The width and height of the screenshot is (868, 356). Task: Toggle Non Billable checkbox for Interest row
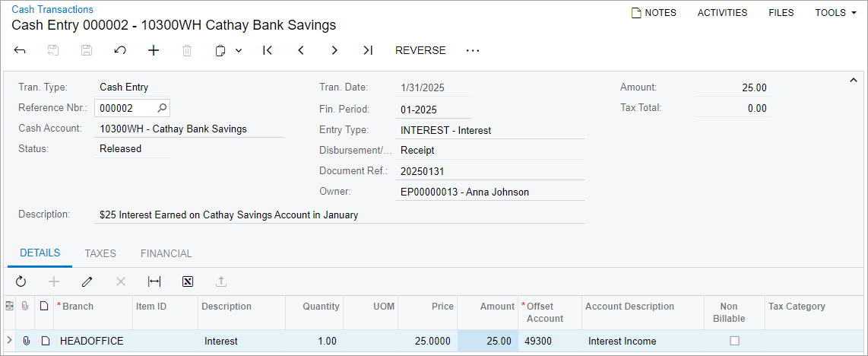734,341
